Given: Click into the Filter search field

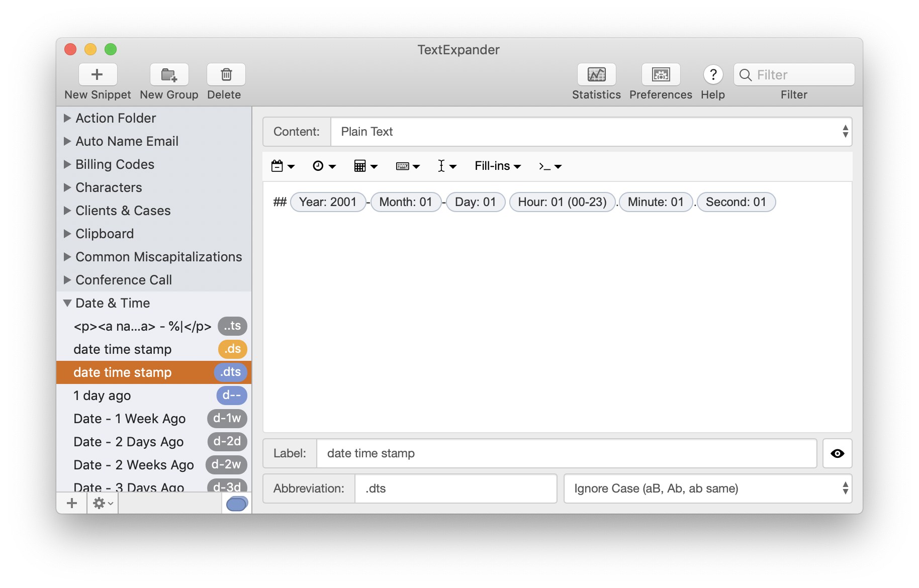Looking at the screenshot, I should (794, 75).
